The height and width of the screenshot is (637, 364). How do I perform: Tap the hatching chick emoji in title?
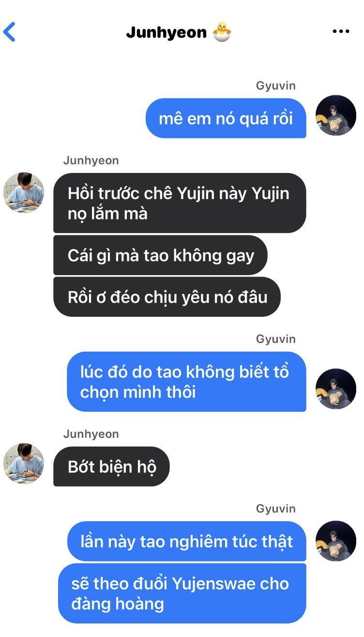tap(222, 32)
